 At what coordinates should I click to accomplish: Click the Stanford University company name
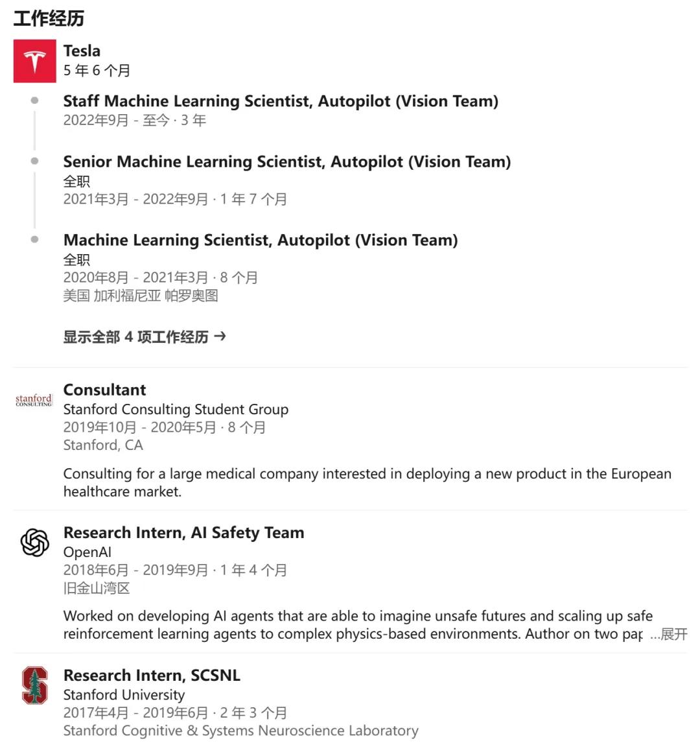tap(124, 695)
